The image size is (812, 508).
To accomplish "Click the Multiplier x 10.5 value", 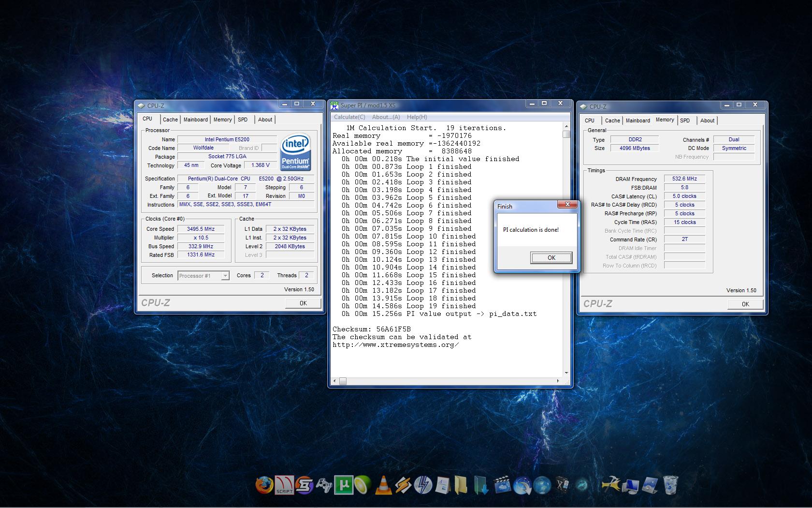I will tap(201, 238).
